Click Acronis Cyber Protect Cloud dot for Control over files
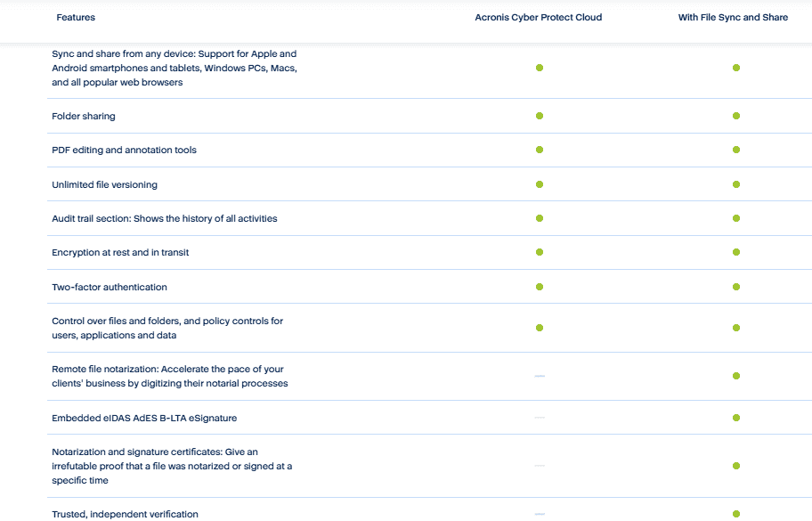812x521 pixels. 540,328
